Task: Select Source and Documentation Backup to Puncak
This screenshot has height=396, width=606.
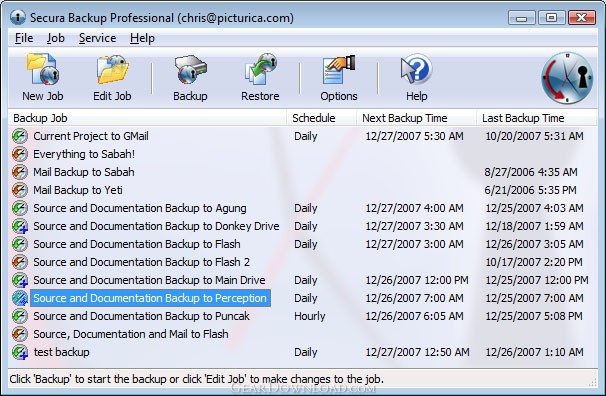Action: click(141, 316)
